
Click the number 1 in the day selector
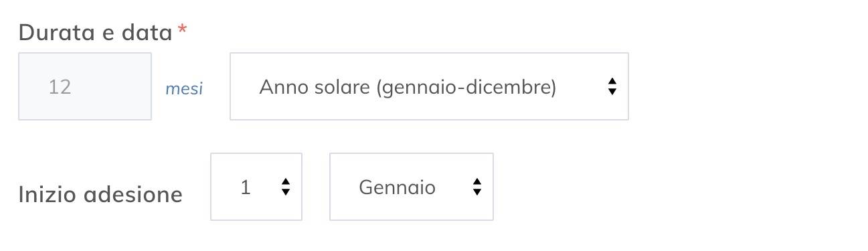246,187
